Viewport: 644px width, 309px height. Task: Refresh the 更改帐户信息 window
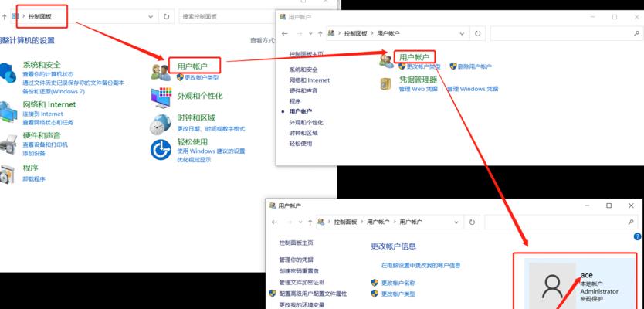coord(472,222)
